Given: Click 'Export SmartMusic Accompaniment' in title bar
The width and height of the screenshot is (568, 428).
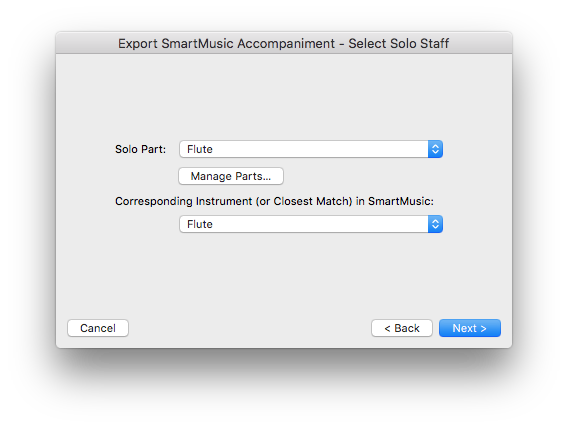Looking at the screenshot, I should click(x=226, y=43).
